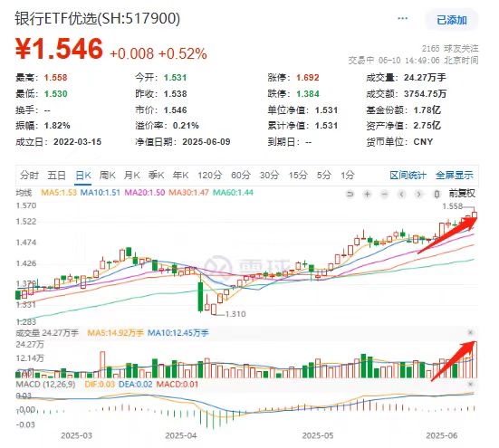Click the volume MA5:14.92万手 label
Image resolution: width=499 pixels, height=448 pixels.
click(115, 333)
